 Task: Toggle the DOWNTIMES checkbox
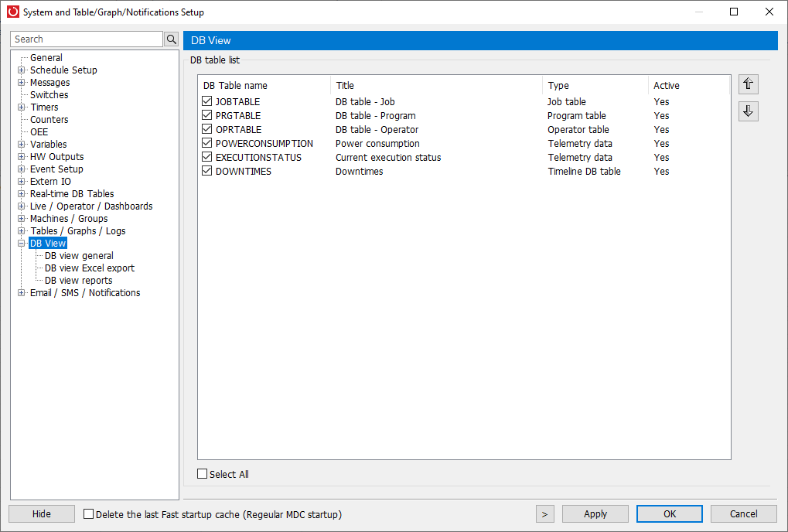206,171
